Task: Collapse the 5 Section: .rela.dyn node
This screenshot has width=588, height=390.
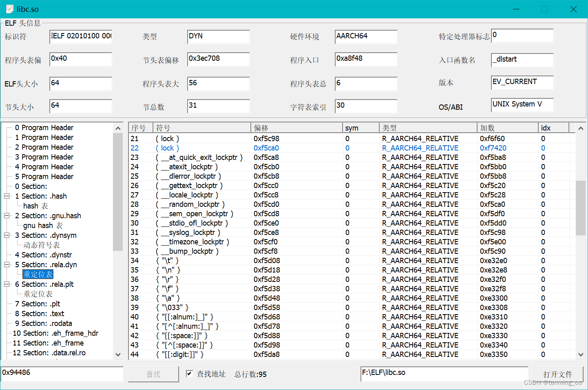Action: pos(7,265)
